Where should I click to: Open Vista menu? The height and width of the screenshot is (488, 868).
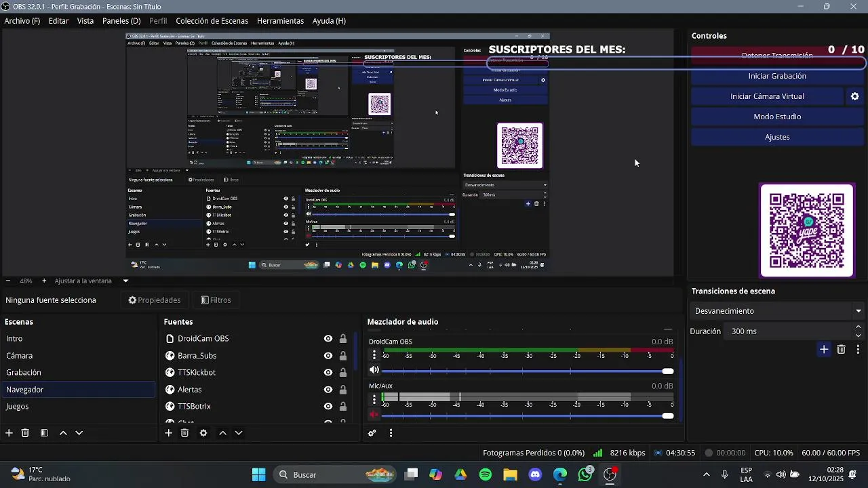85,21
